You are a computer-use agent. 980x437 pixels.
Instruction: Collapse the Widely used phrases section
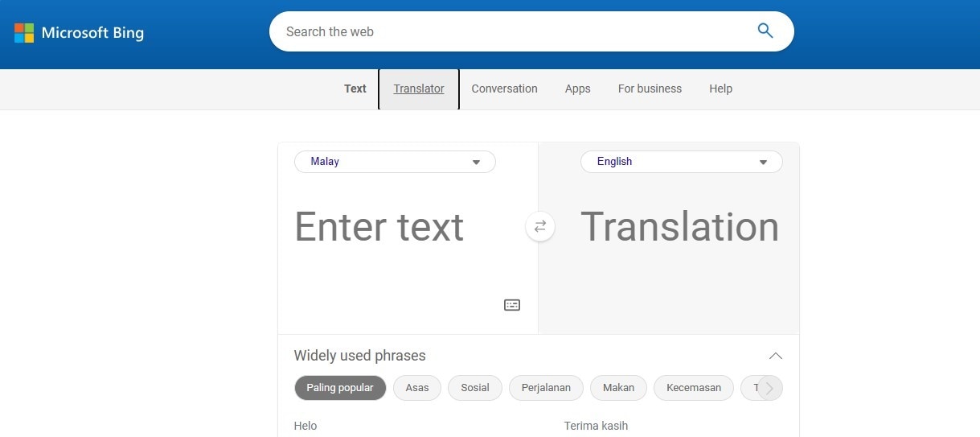coord(775,356)
